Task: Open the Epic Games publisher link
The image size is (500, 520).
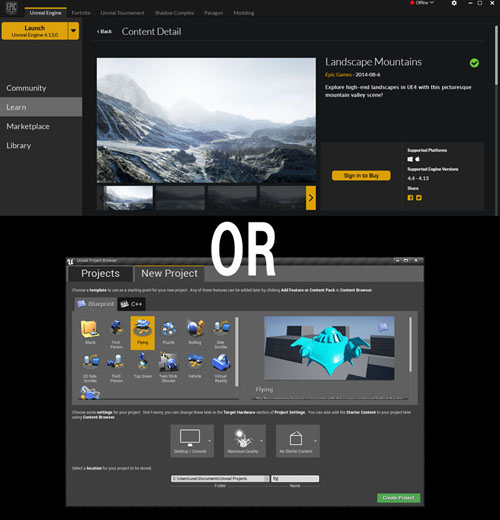Action: pos(338,75)
